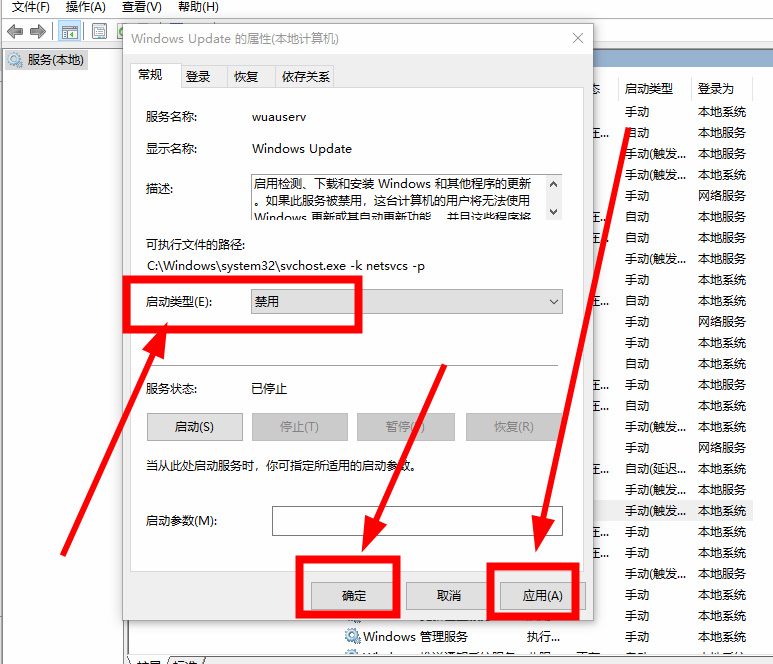Click the Forward arrow toolbar icon

(x=36, y=31)
